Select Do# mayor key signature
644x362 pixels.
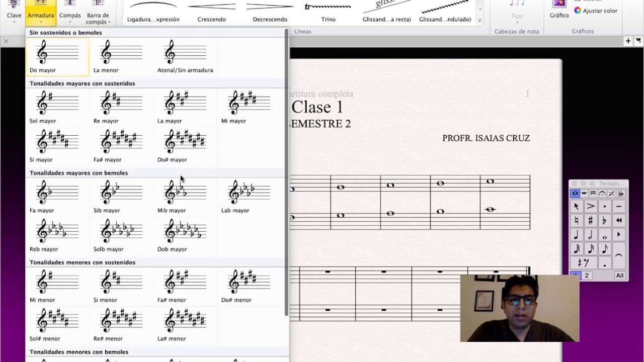click(185, 146)
